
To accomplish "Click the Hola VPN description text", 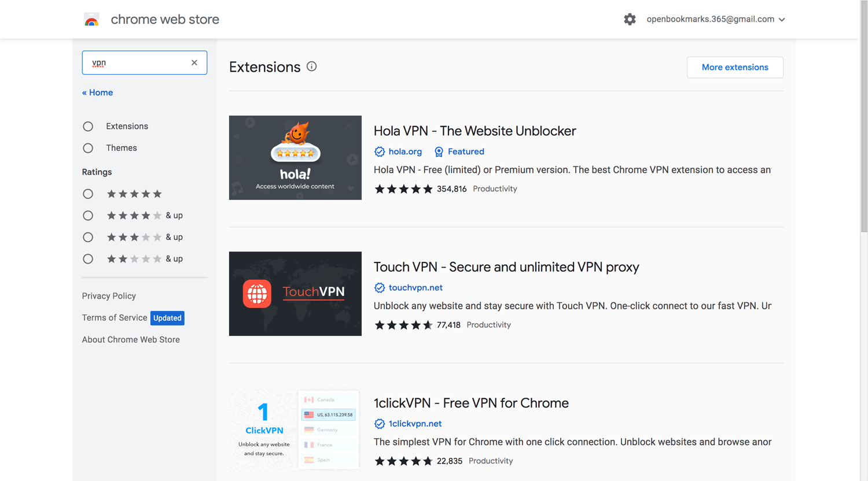I will pyautogui.click(x=572, y=170).
